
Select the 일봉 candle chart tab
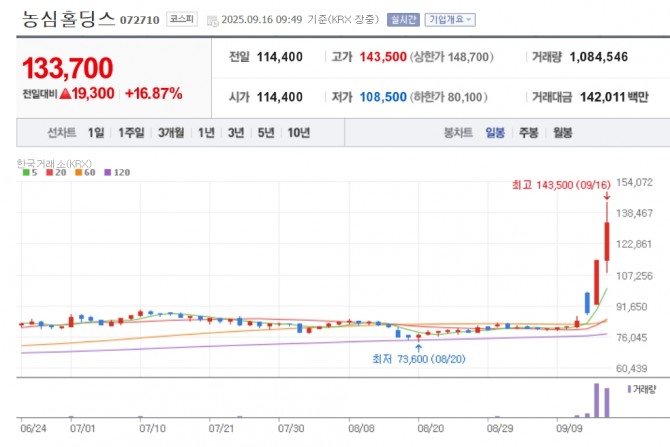495,133
